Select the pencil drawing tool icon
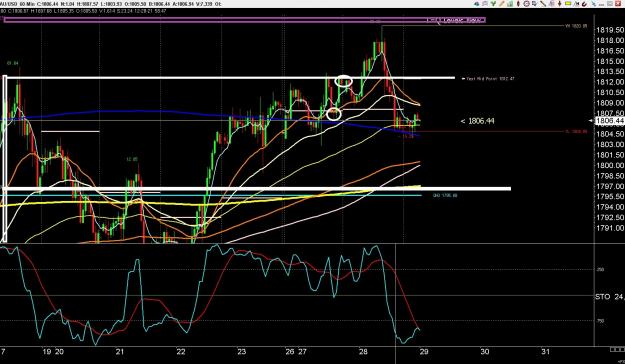 coord(502,4)
